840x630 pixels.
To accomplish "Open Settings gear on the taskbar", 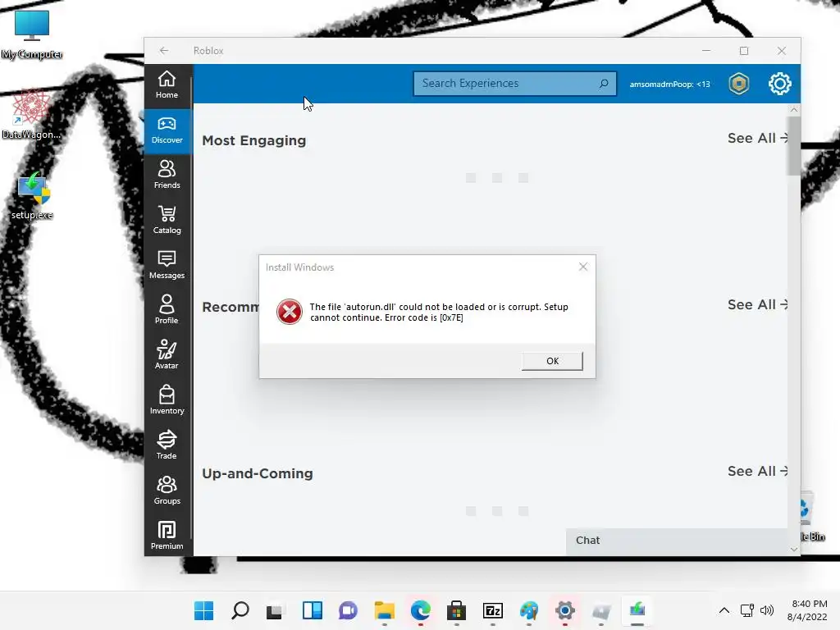I will (x=564, y=610).
